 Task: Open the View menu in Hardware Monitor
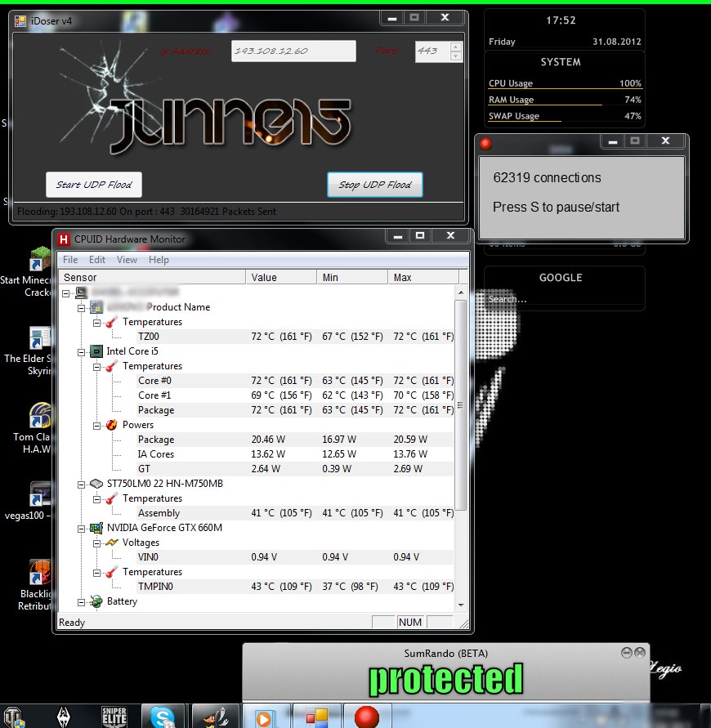pos(127,260)
